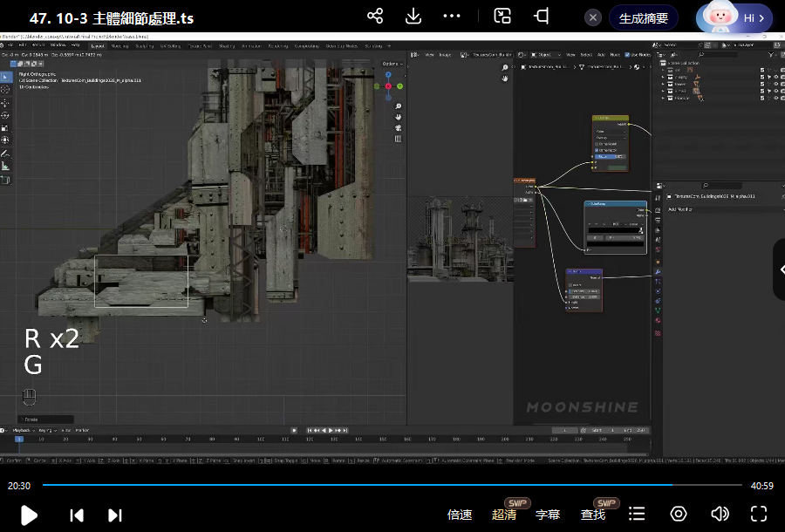Enter fullscreen mode

click(759, 515)
